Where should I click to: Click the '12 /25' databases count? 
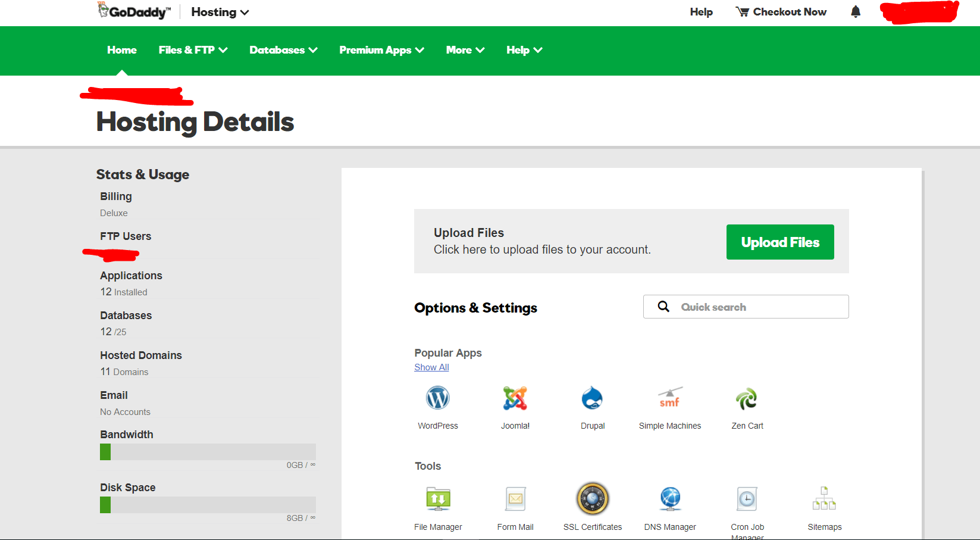[x=113, y=332]
